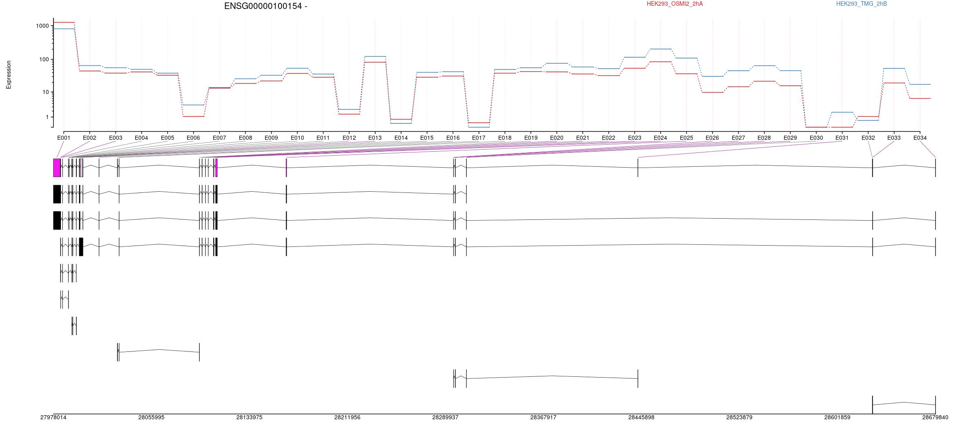Click genomic coordinate 28289937

(x=445, y=417)
